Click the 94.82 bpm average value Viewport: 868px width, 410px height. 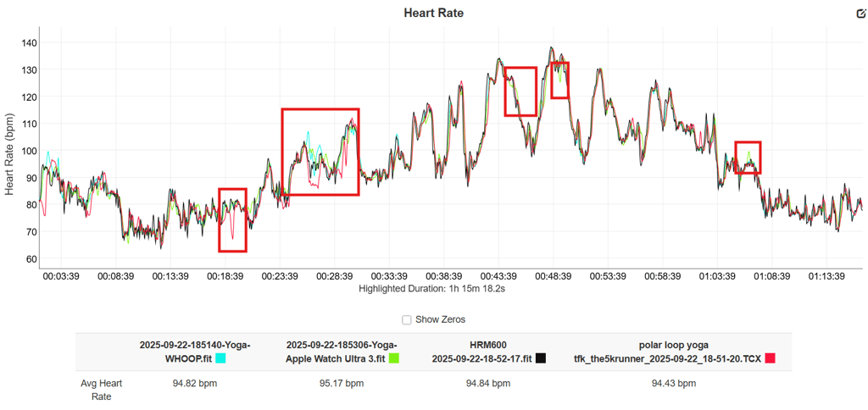coord(195,384)
